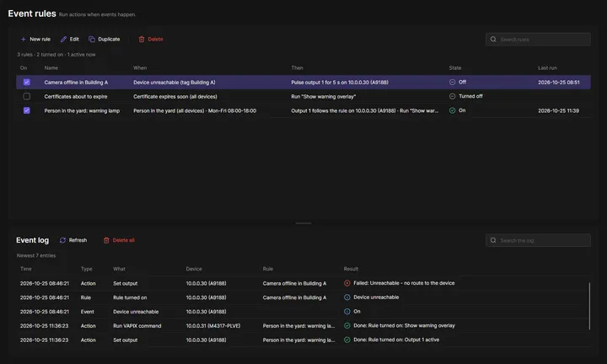The image size is (607, 364).
Task: Click the magnifier icon in Search rules
Action: pos(493,39)
